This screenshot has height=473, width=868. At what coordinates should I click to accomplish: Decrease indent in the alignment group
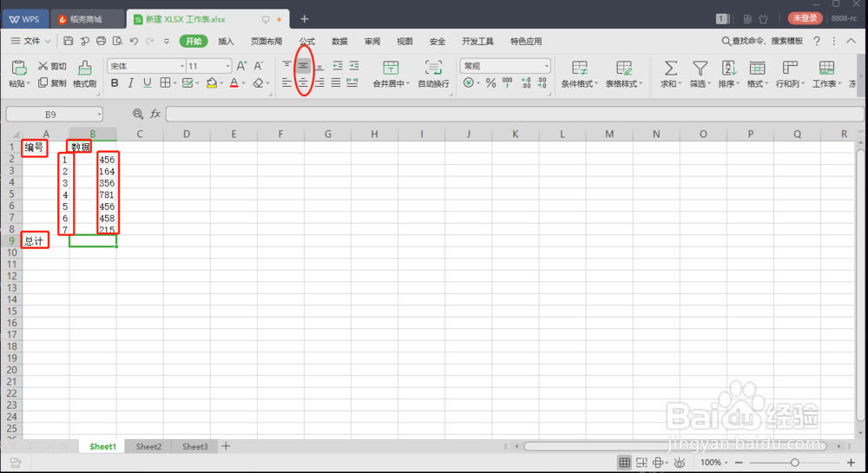338,66
